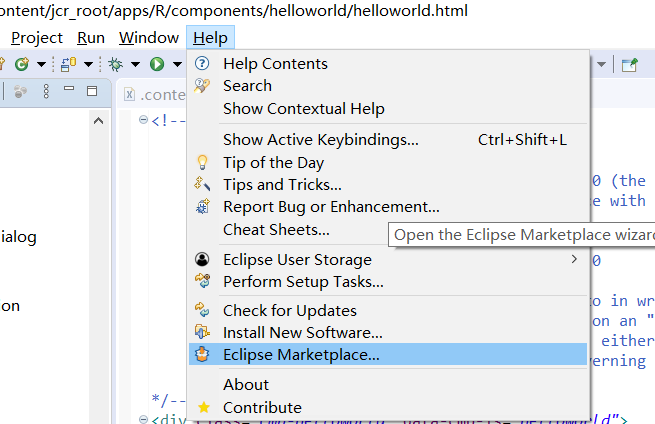Maximize the side view panel
Viewport: 655px width, 424px height.
point(92,91)
